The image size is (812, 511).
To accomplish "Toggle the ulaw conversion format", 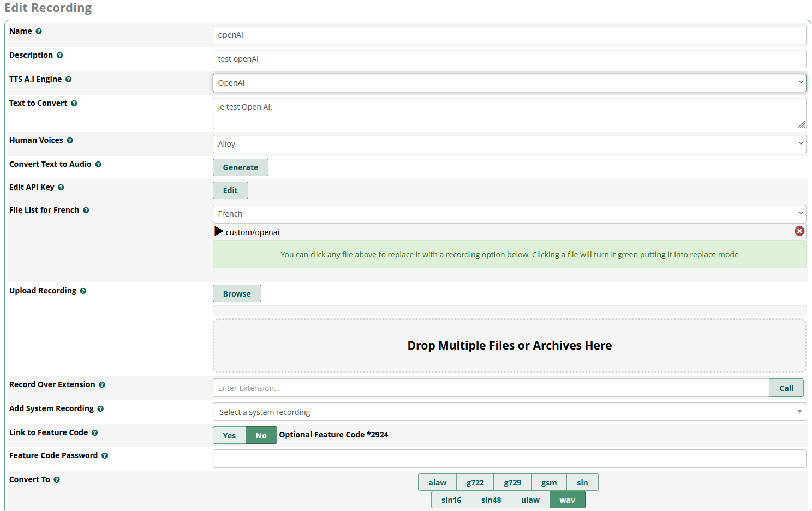I will [x=530, y=500].
